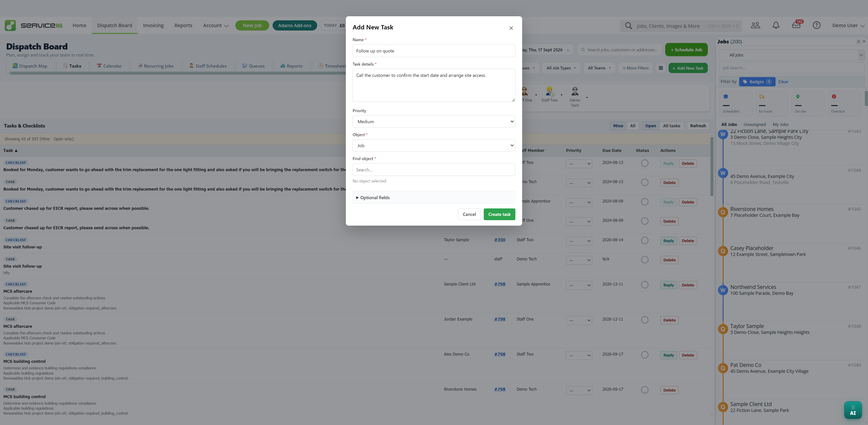Collapse the Jobs panel with double-chevron icon
This screenshot has width=868, height=425.
(864, 41)
